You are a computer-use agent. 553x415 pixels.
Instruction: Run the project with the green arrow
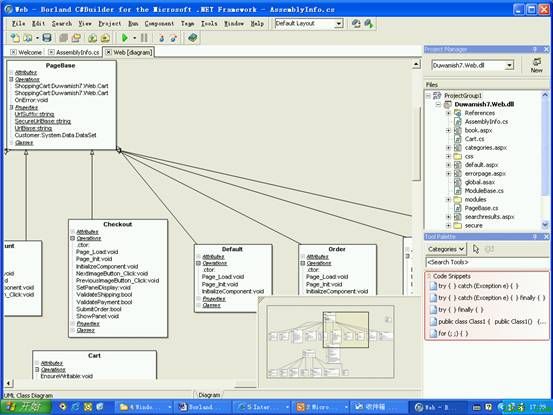[x=124, y=38]
